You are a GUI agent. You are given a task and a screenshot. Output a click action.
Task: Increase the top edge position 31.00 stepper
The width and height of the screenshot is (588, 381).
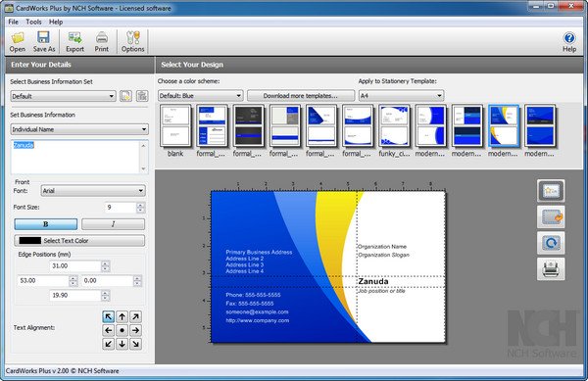[x=106, y=263]
